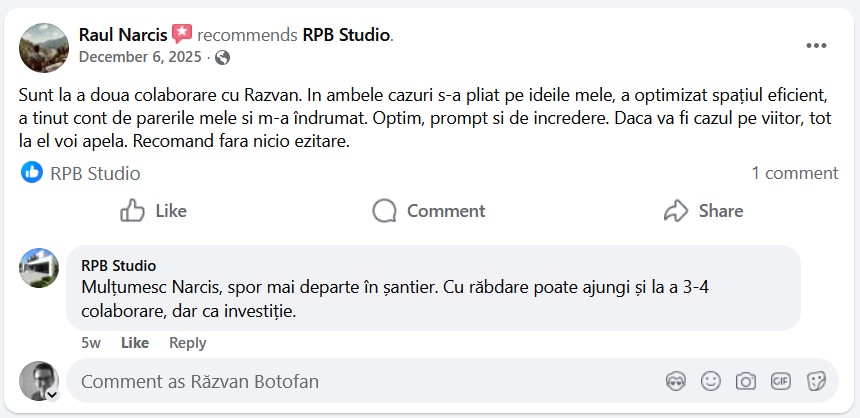The height and width of the screenshot is (418, 860).
Task: Like RPB Studio's comment reply
Action: click(x=135, y=343)
